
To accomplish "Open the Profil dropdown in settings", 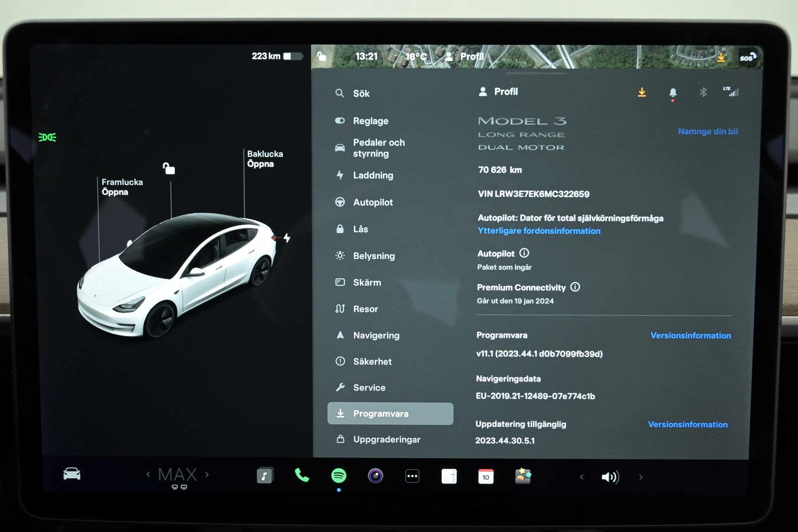I will click(498, 92).
